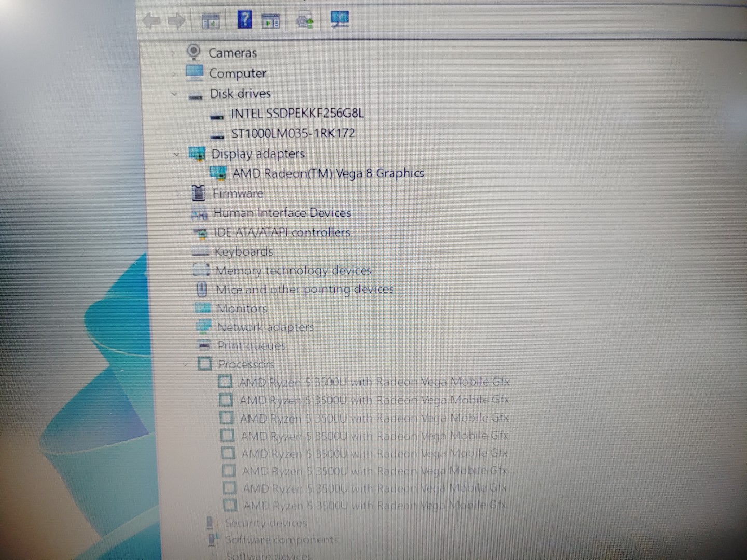This screenshot has width=747, height=560.
Task: Click the Cameras label
Action: point(232,53)
